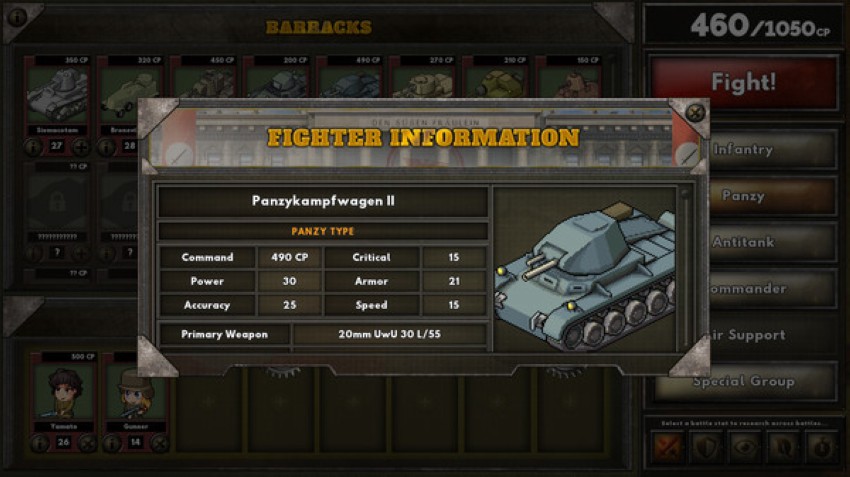The image size is (850, 477).
Task: Select the Tomato infantry portrait
Action: tap(63, 391)
